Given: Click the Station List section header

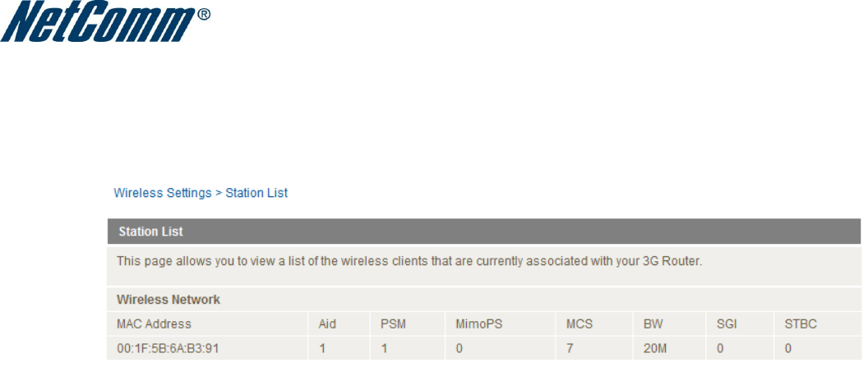Looking at the screenshot, I should [150, 232].
